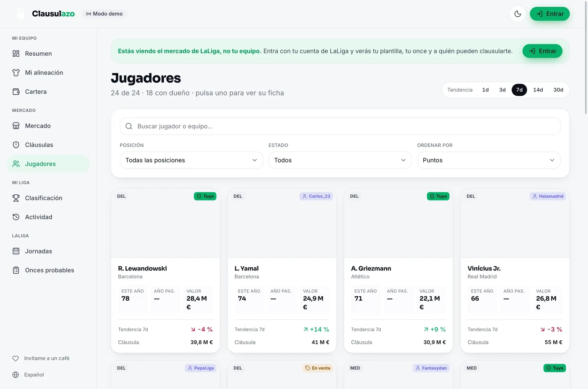Open the L. Yamal player card
Screen dimensions: 588x389
point(282,271)
